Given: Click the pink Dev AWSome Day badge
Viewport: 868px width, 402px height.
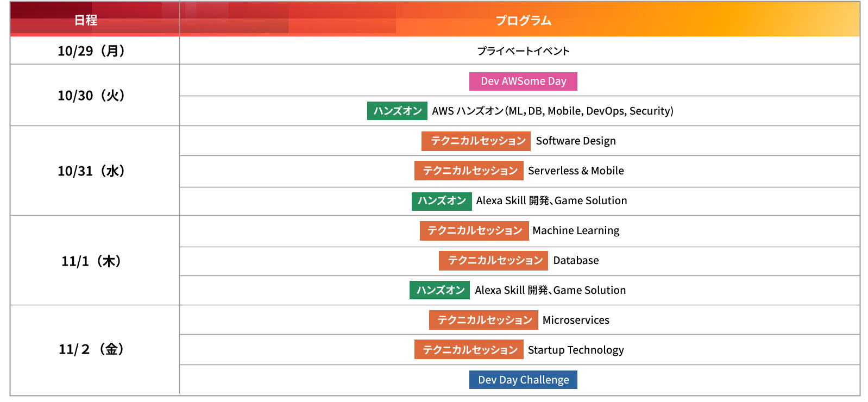Looking at the screenshot, I should click(523, 81).
